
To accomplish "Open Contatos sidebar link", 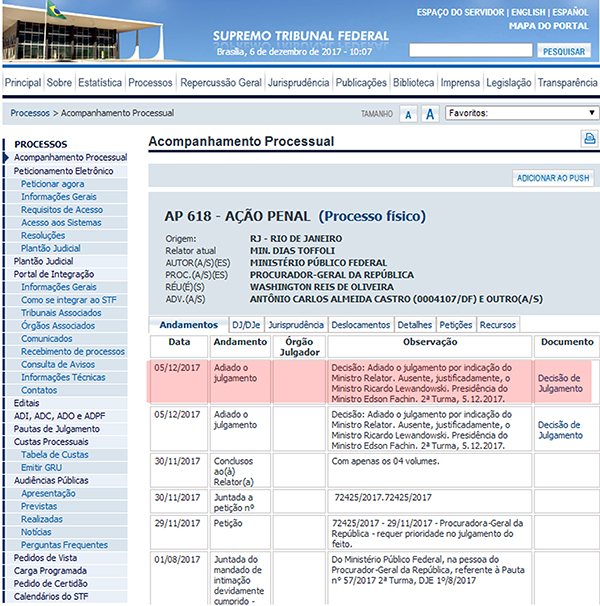I will point(39,390).
